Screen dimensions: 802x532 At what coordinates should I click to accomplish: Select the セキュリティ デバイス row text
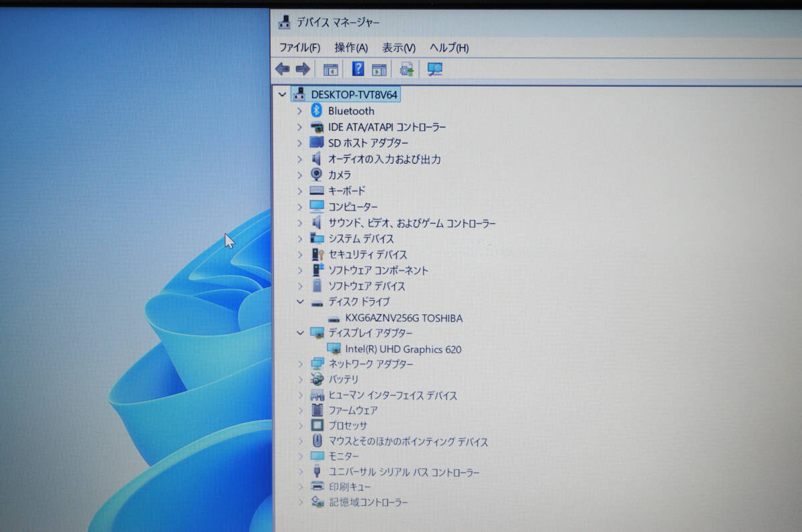coord(368,255)
